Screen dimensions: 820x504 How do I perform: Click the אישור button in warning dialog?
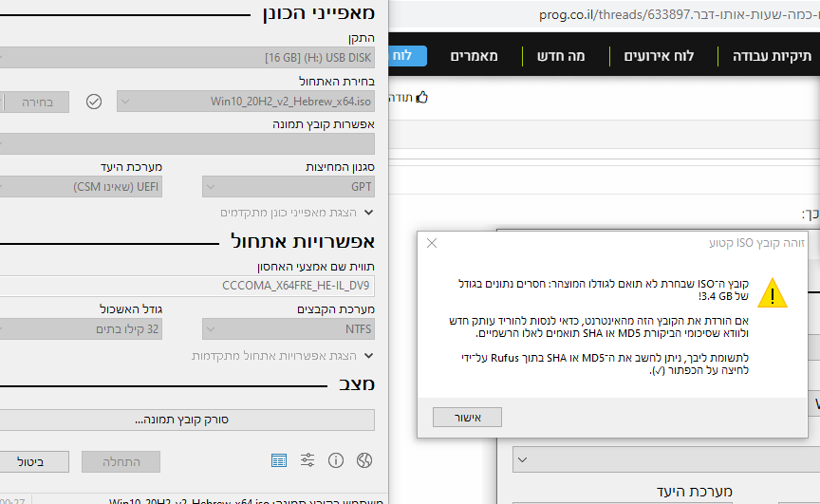coord(467,418)
